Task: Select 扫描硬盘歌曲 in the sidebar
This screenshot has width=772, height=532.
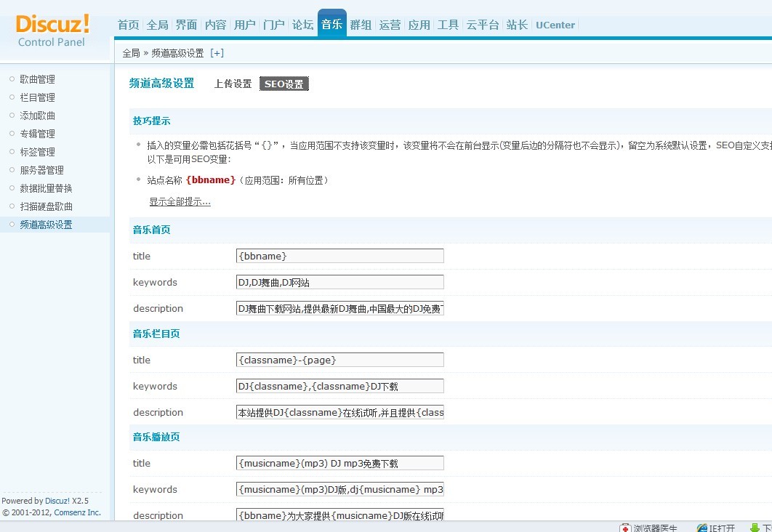Action: coord(46,206)
